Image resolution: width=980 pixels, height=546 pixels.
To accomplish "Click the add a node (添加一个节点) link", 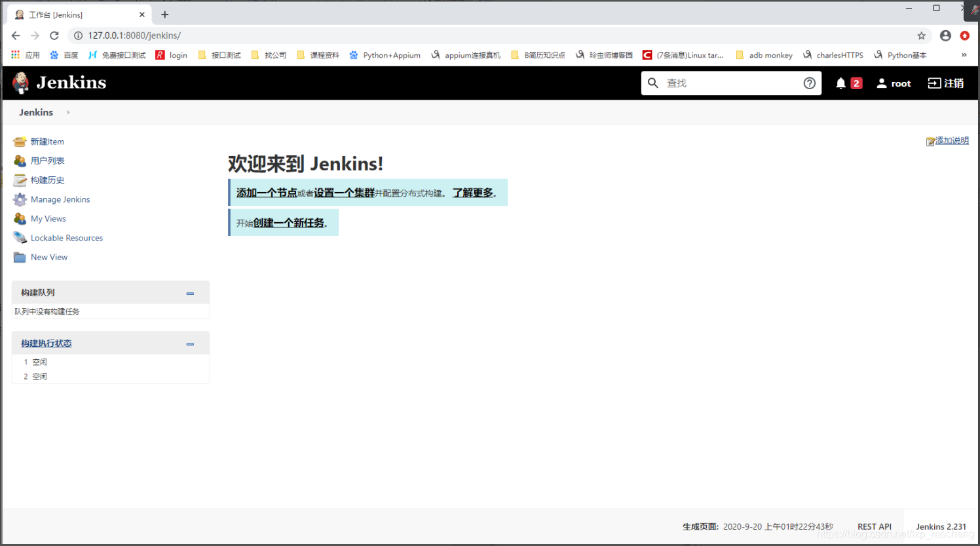I will (267, 193).
